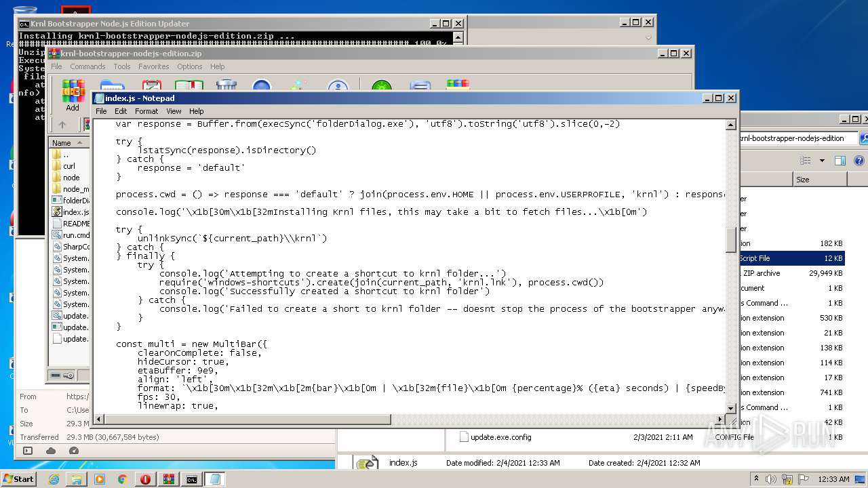Select the highlighted Script File 12 KB row

(x=792, y=258)
